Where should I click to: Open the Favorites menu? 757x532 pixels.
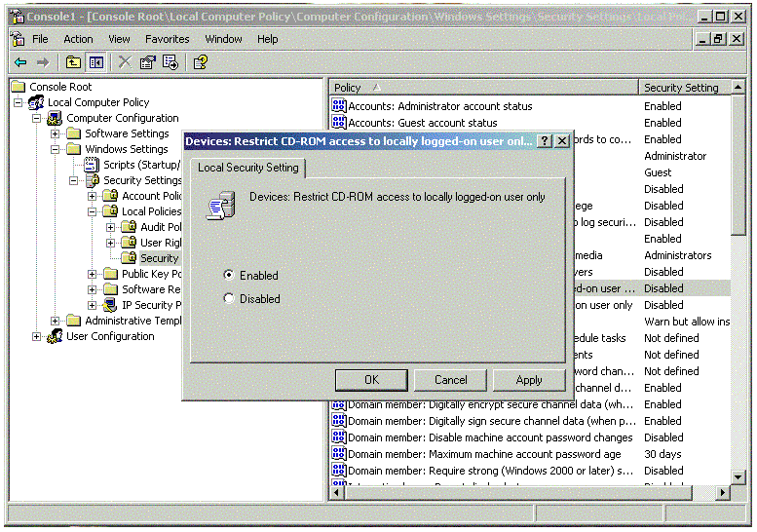click(x=168, y=39)
